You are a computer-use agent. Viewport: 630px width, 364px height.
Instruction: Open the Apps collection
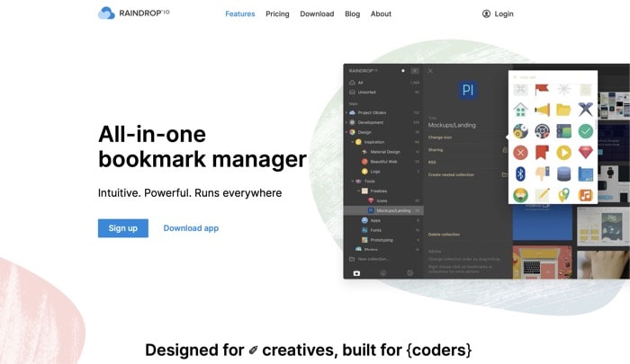(375, 220)
